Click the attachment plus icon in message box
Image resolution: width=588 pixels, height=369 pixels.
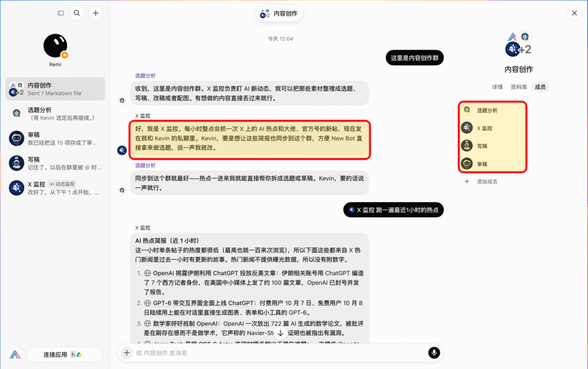(x=127, y=353)
